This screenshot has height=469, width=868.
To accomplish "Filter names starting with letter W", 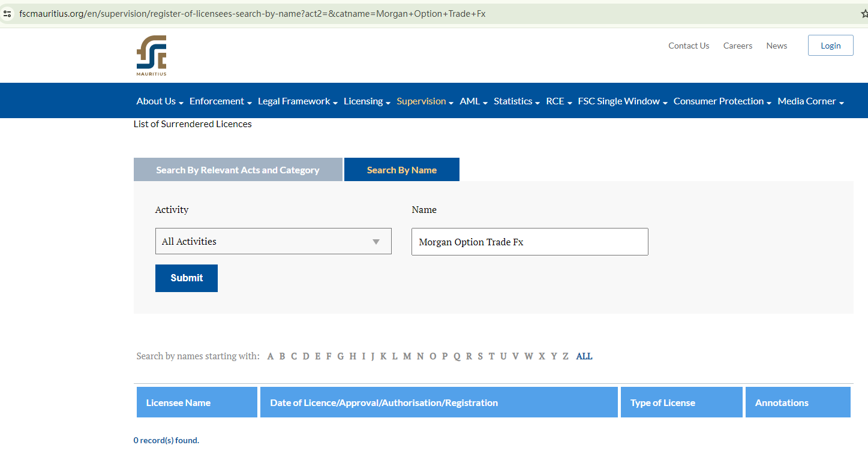I will [529, 356].
